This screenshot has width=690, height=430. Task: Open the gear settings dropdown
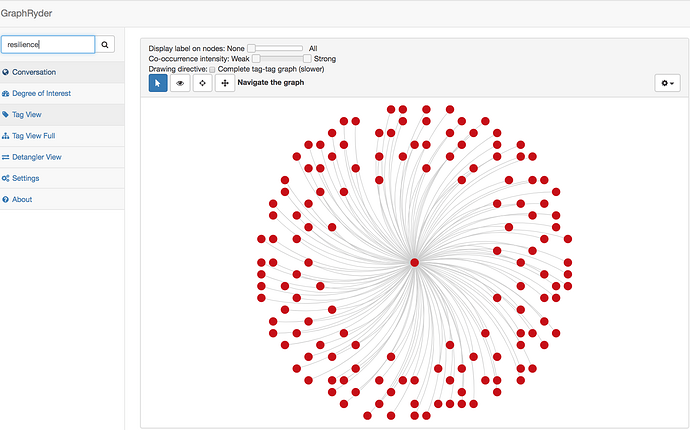pyautogui.click(x=668, y=83)
